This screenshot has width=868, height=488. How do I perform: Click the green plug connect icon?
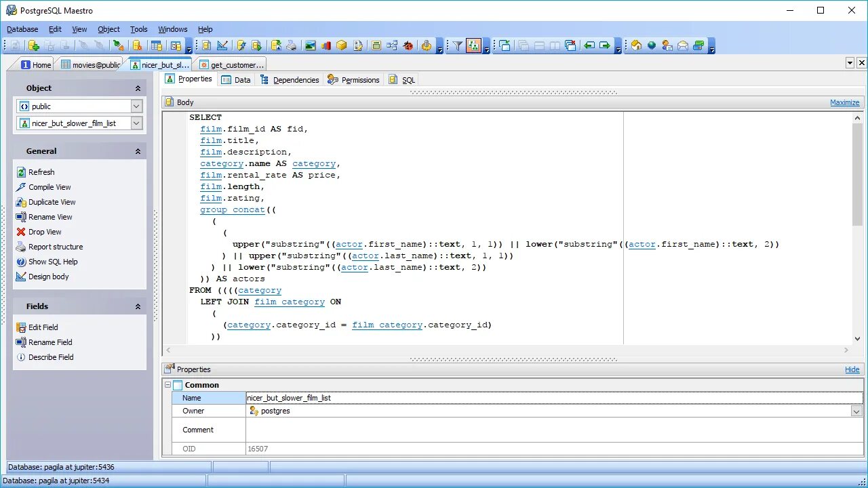pos(118,45)
